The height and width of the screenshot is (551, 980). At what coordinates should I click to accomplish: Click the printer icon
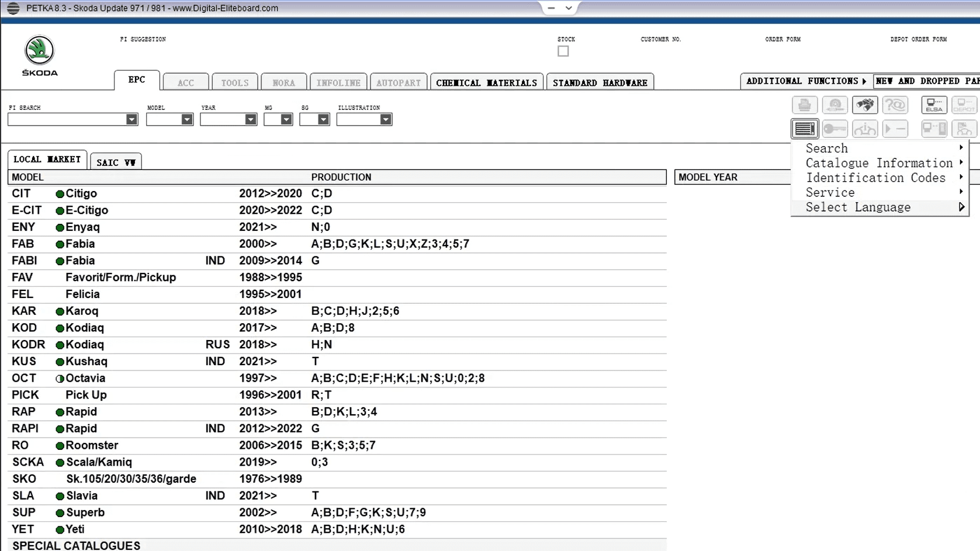click(x=805, y=105)
